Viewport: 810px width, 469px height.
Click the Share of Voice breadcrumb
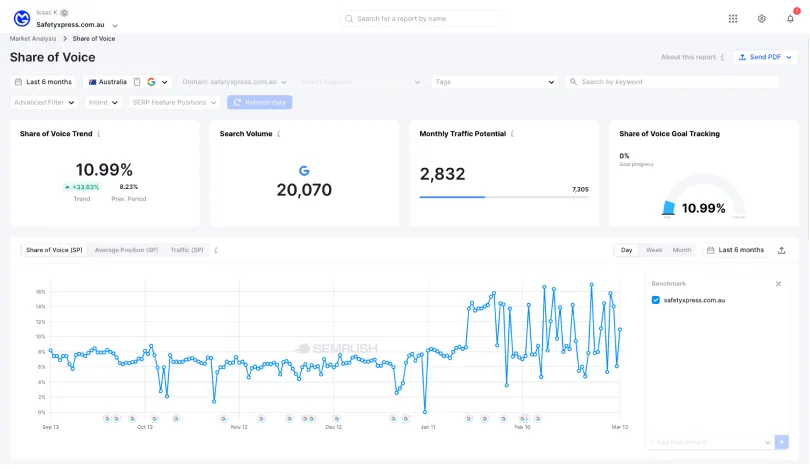tap(94, 39)
